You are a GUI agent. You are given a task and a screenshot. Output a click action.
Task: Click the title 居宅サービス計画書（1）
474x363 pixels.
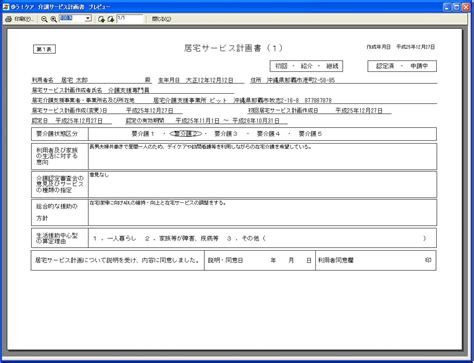[233, 48]
